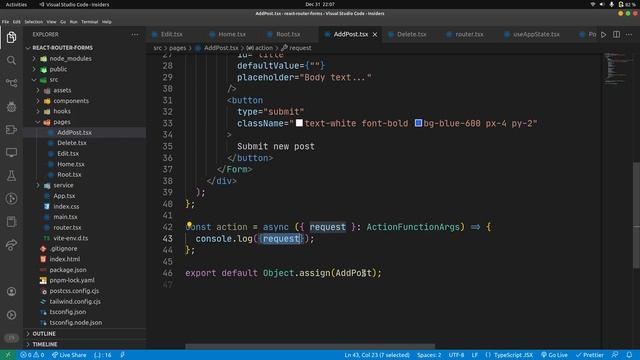Open the Accounts icon in activity bar

pos(11,291)
